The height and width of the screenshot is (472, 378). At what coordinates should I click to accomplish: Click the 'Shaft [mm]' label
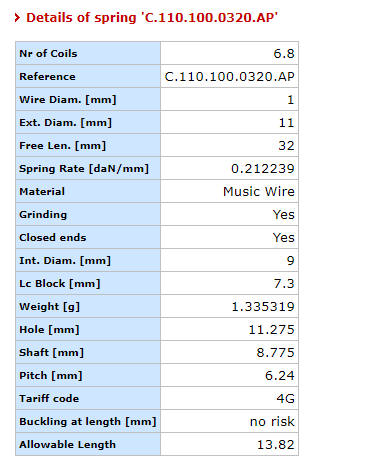(51, 353)
